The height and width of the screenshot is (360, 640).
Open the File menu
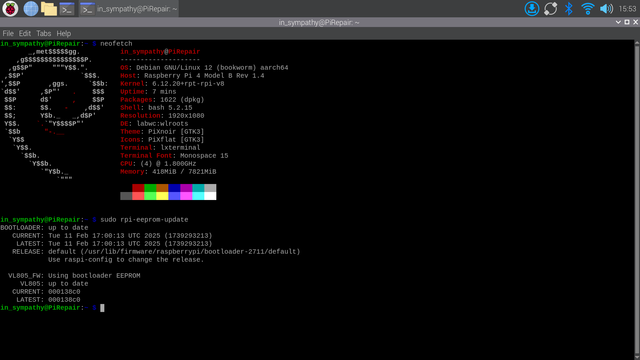(x=8, y=33)
